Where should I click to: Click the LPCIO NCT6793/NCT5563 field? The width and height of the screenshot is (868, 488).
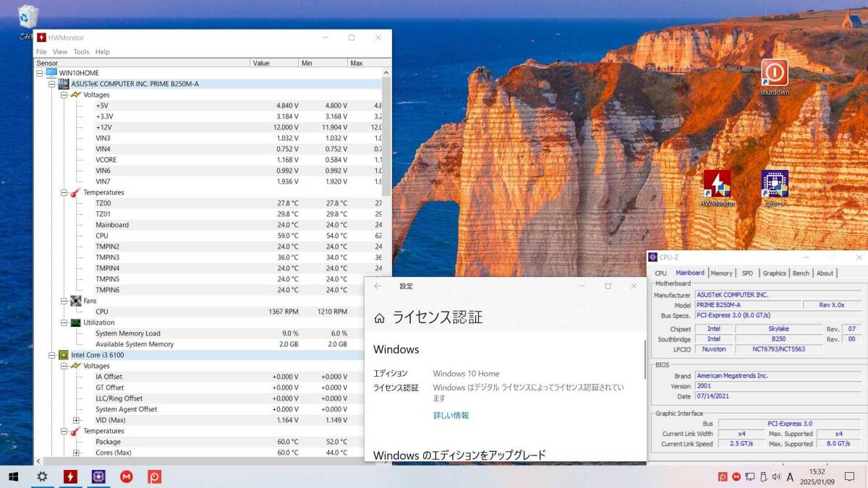(x=778, y=349)
